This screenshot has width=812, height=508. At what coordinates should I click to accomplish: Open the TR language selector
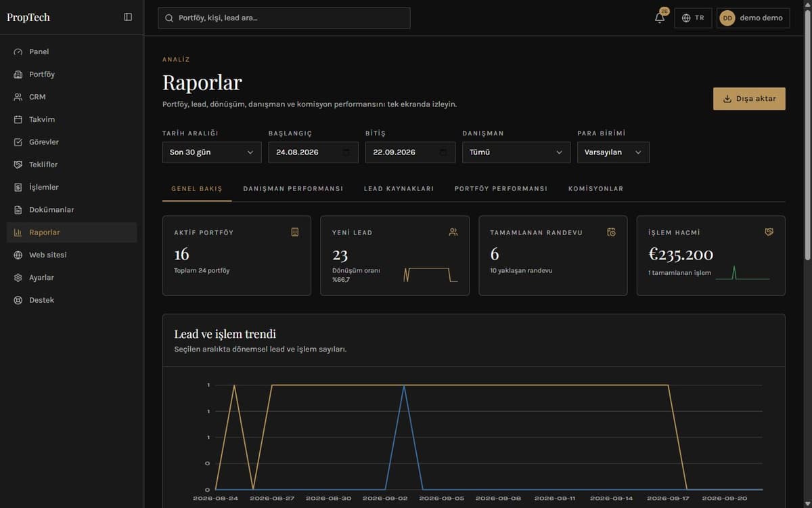693,18
